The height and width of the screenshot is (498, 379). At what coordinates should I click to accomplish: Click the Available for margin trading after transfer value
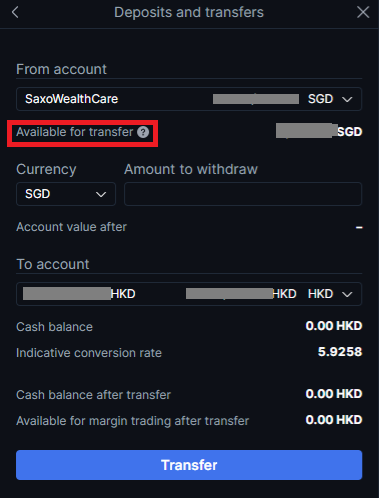click(x=334, y=420)
